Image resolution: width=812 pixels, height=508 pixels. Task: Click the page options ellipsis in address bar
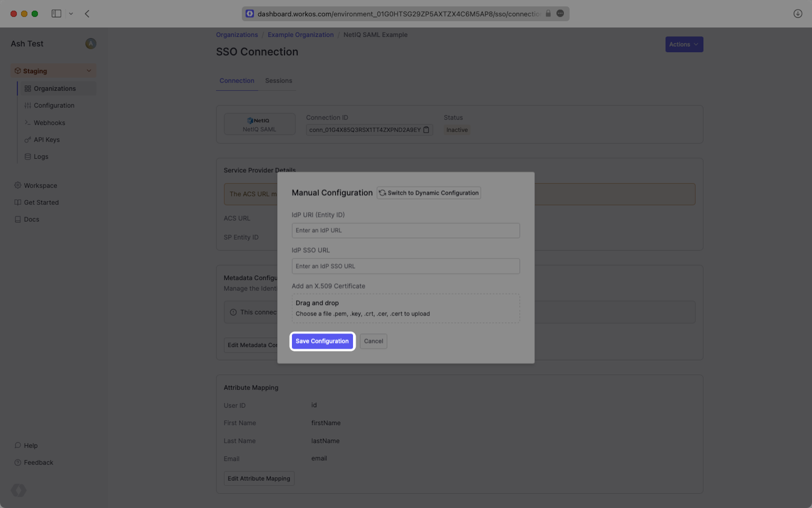click(560, 14)
